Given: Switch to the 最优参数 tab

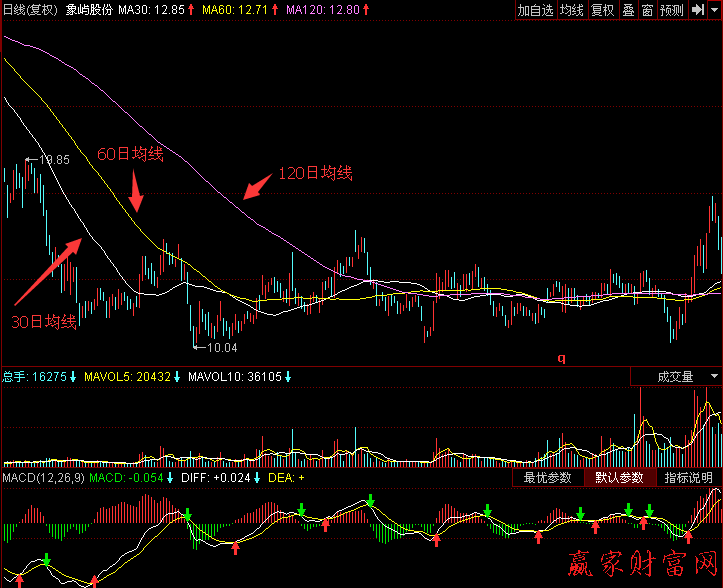Looking at the screenshot, I should 547,478.
